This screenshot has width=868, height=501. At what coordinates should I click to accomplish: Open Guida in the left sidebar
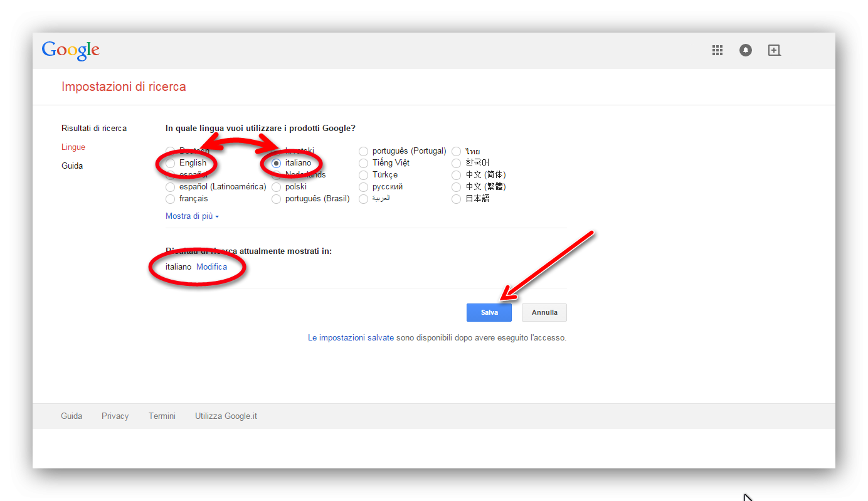pos(72,166)
